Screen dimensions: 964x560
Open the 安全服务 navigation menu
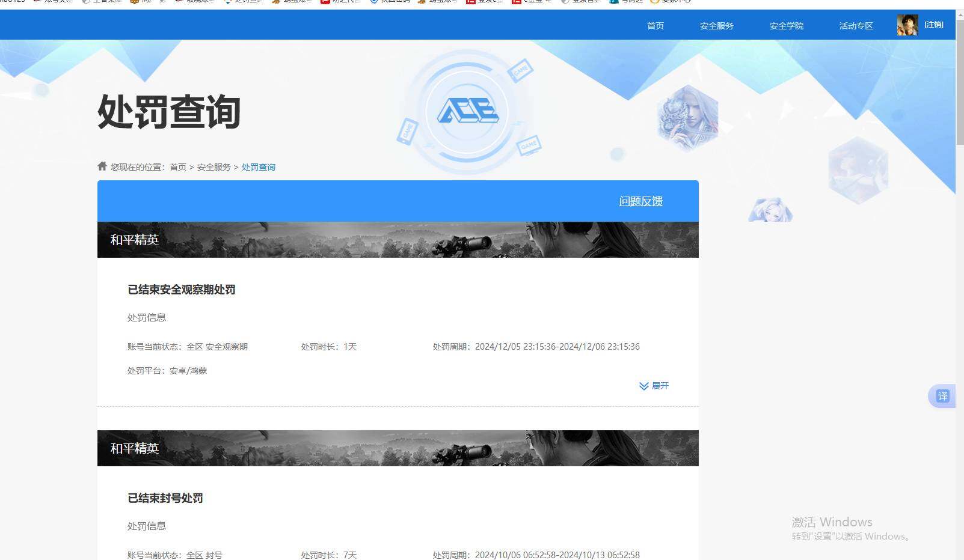point(716,25)
